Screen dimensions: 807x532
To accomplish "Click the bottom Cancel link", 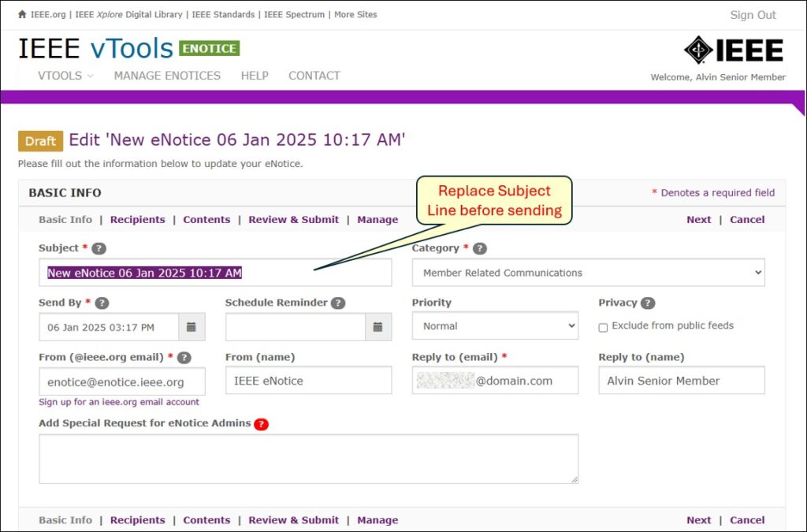I will coord(747,520).
